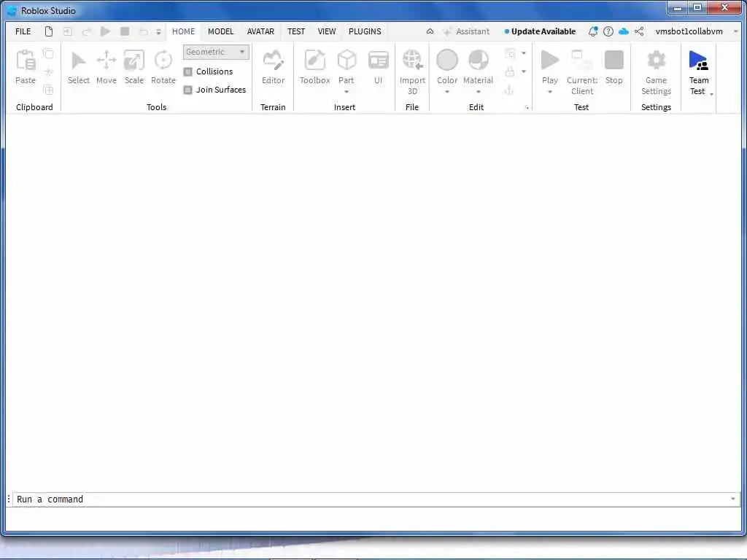
Task: Open the Group dropdown arrow in Edit section
Action: point(524,53)
